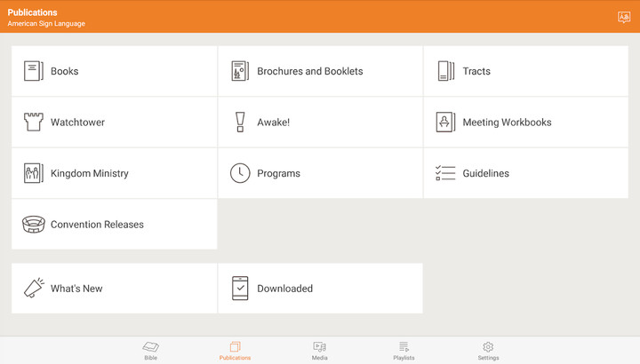Open the Media tab
640x364 pixels.
pos(319,351)
